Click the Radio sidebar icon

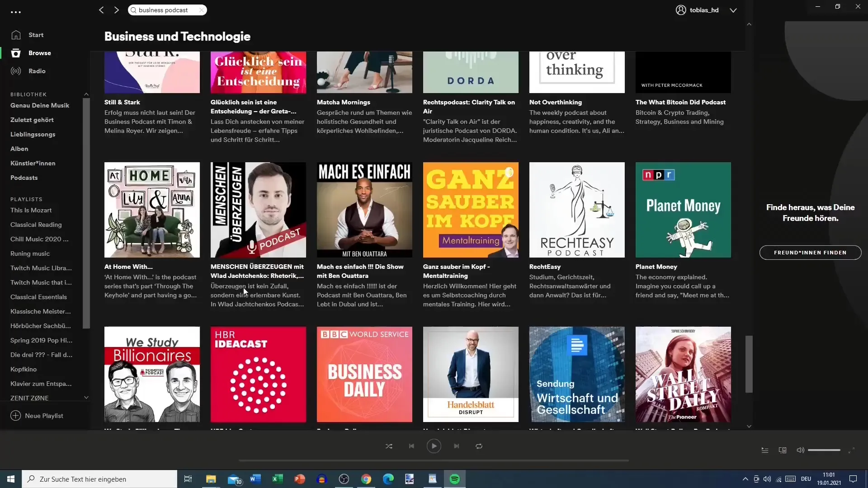15,70
